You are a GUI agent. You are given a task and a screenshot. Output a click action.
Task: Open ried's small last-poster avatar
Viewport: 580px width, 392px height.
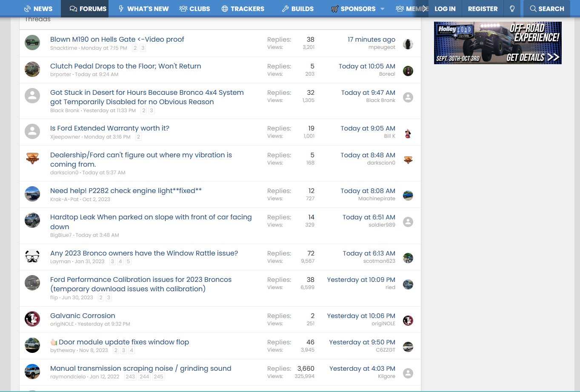pyautogui.click(x=408, y=284)
